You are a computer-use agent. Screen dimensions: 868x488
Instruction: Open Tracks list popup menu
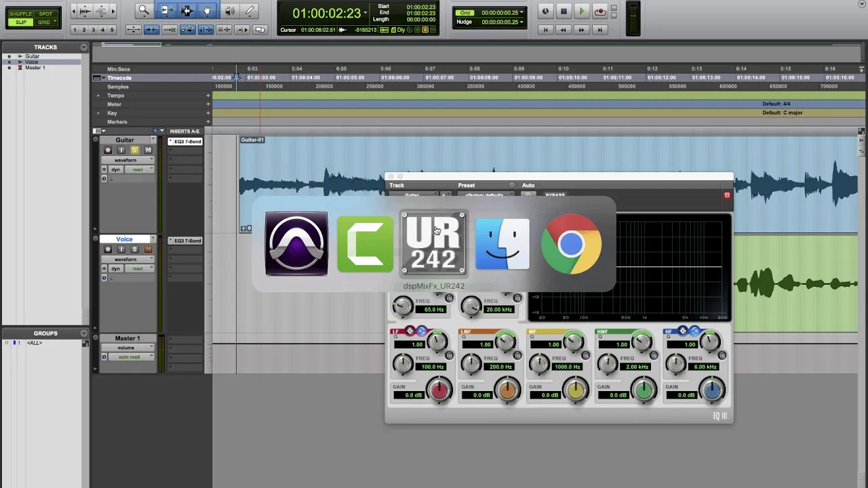tap(84, 47)
